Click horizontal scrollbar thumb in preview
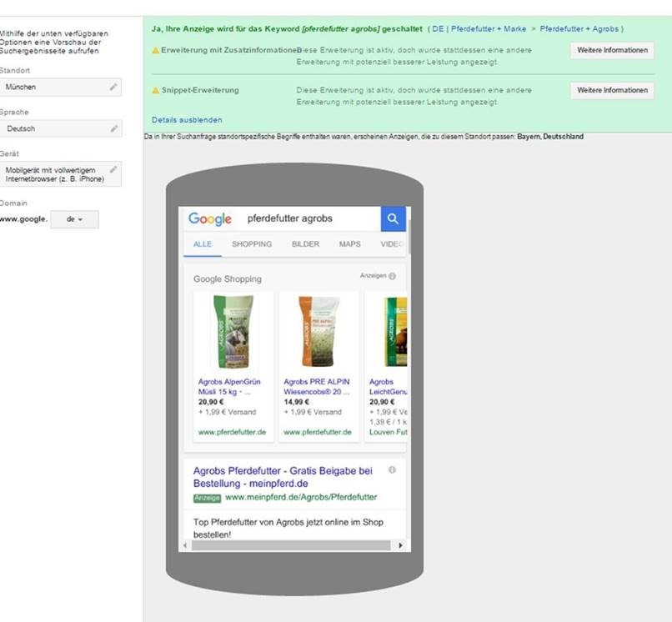This screenshot has height=622, width=672. click(291, 545)
